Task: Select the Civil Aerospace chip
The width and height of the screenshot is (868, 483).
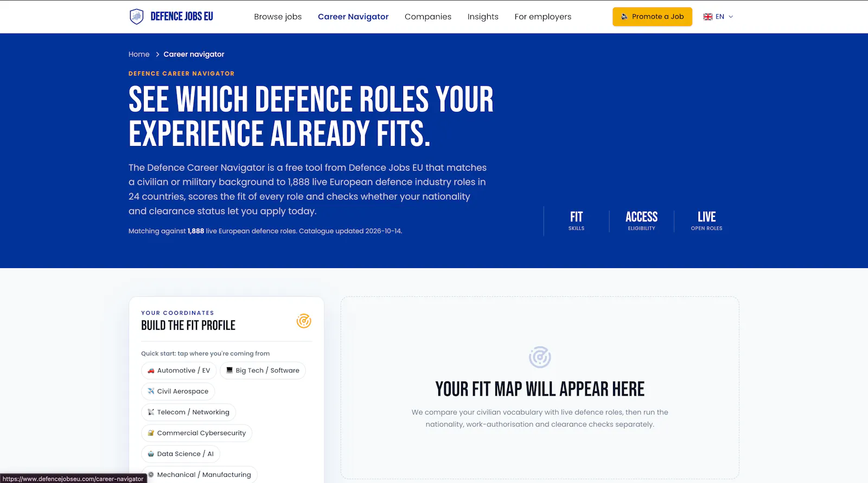Action: (178, 391)
